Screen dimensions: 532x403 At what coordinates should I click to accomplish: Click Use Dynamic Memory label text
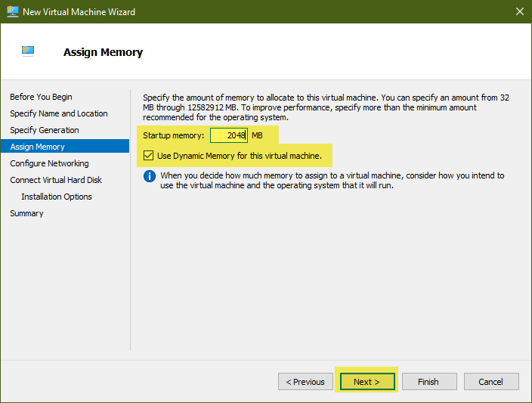tap(240, 156)
